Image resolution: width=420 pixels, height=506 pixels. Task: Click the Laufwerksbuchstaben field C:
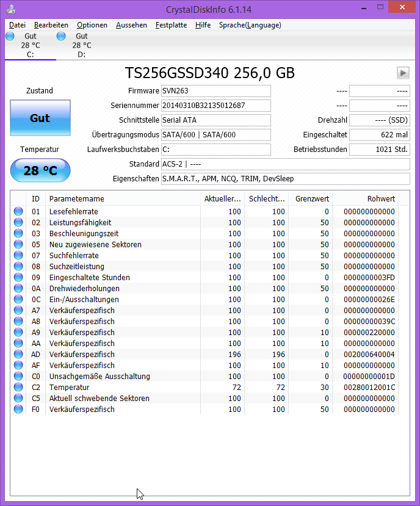[x=215, y=150]
